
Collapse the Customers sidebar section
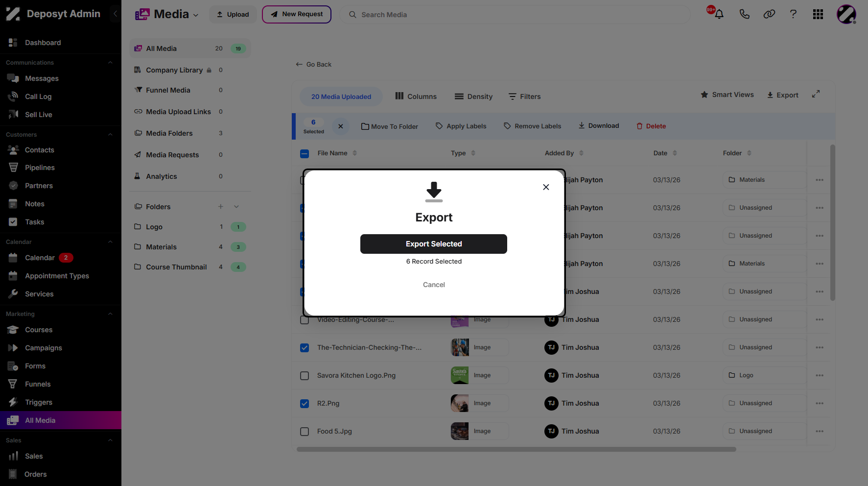[110, 135]
